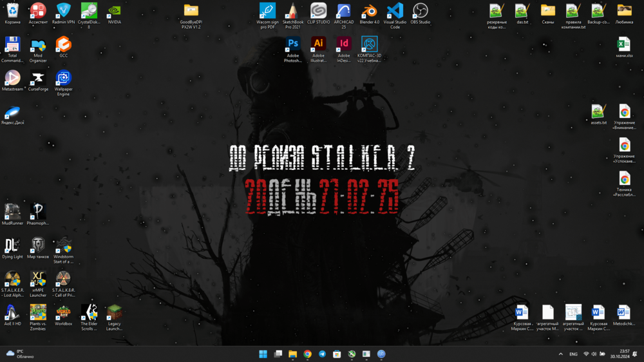Launch Dying Light
This screenshot has height=362, width=644.
12,248
